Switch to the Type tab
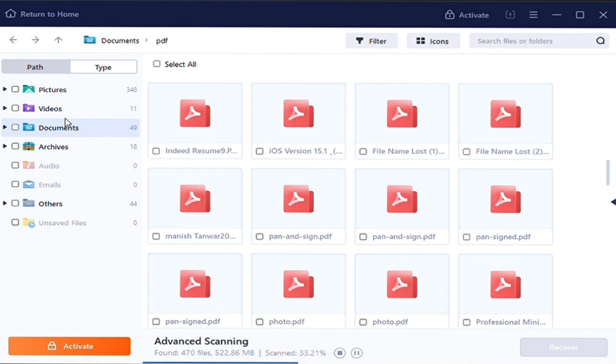 pos(103,67)
